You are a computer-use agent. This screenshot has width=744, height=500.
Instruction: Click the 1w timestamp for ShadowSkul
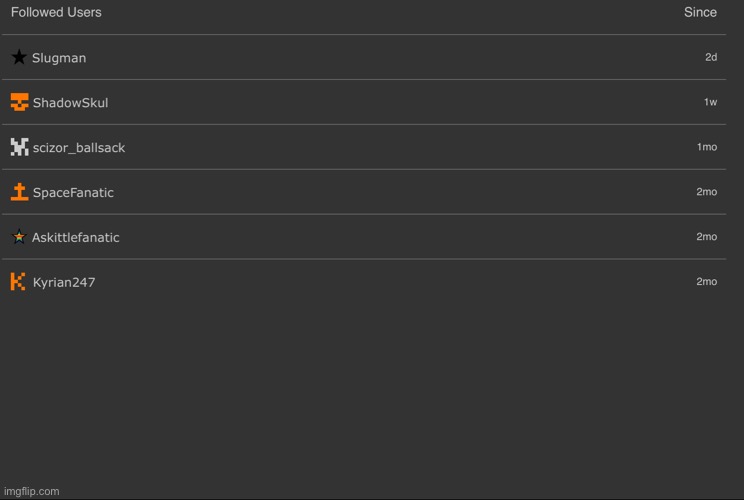tap(710, 102)
